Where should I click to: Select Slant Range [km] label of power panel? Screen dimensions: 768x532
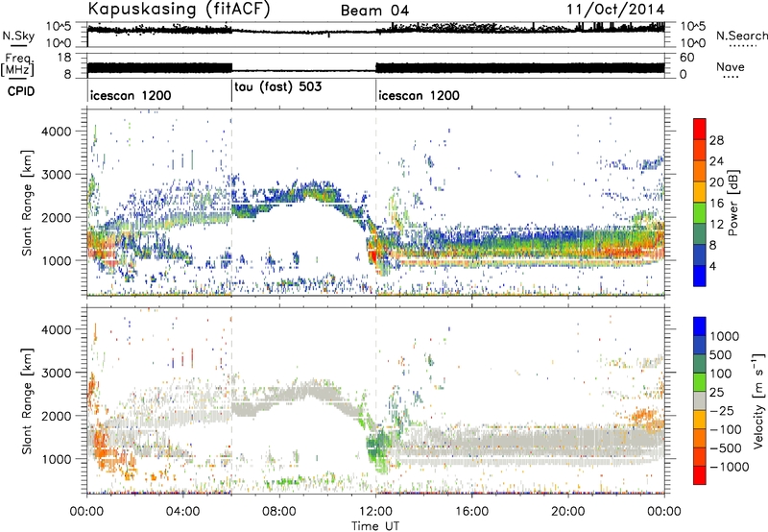click(27, 203)
